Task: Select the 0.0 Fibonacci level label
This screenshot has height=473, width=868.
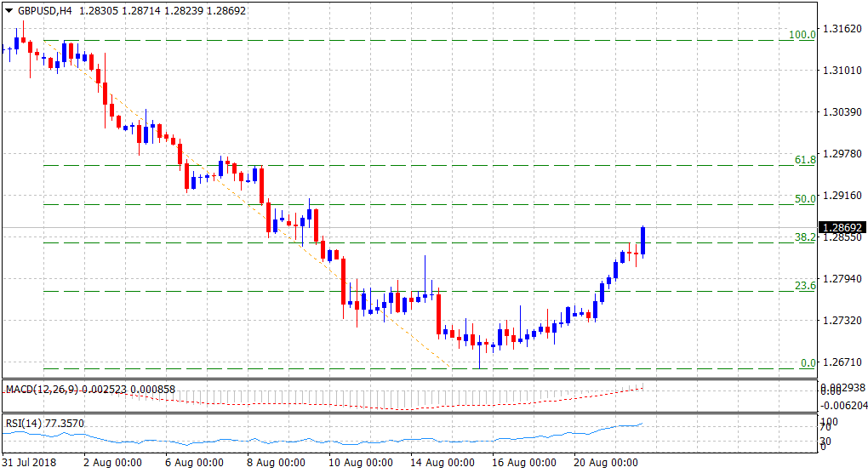Action: coord(808,363)
